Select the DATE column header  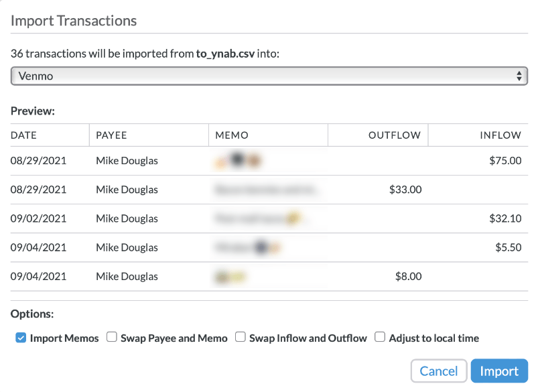[x=23, y=135]
